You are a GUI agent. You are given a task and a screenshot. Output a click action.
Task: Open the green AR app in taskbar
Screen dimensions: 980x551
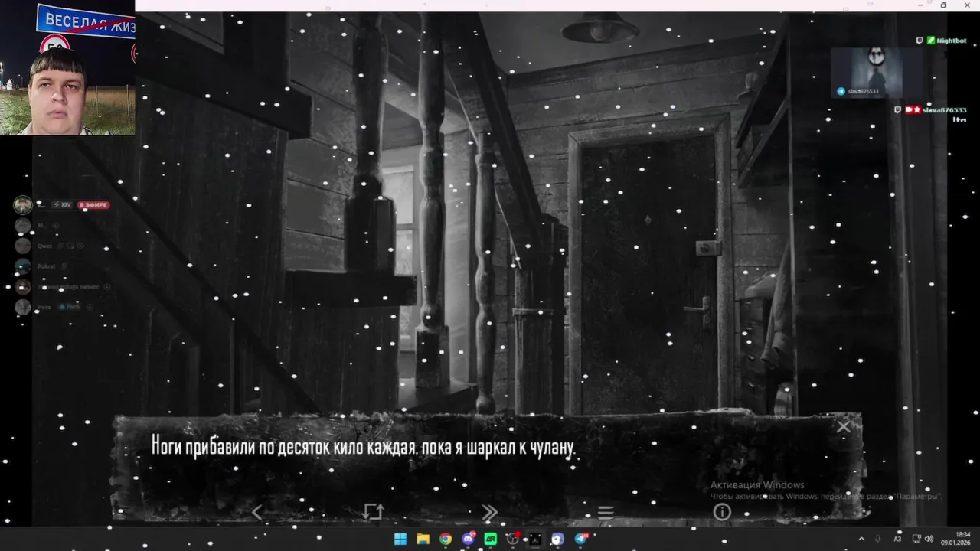(x=491, y=539)
